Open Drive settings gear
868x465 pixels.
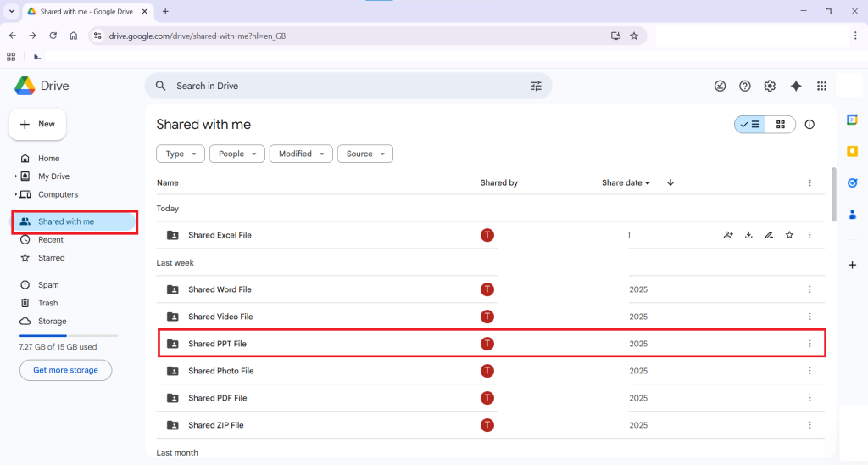770,86
